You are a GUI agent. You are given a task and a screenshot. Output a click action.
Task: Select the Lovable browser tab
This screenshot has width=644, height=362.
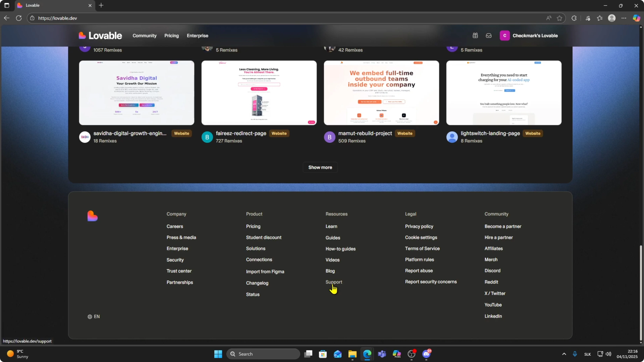pos(55,5)
